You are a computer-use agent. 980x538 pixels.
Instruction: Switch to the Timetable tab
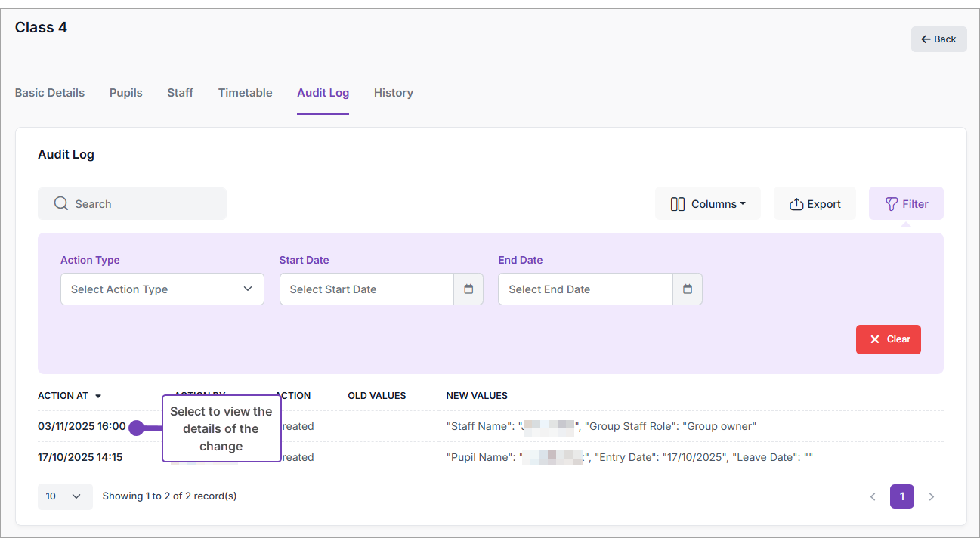coord(245,93)
